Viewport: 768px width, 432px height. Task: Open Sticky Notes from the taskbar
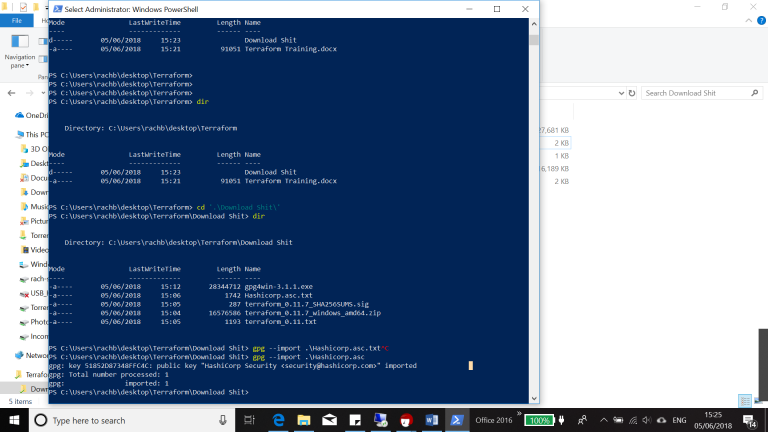[355, 420]
